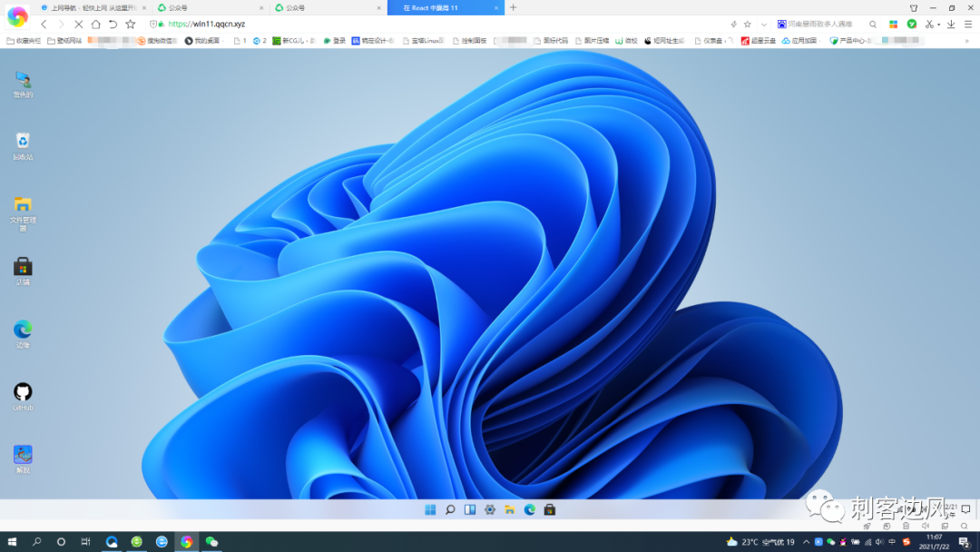Open the widgets panel icon on the Windows 11 taskbar
Image resolution: width=980 pixels, height=552 pixels.
[x=470, y=509]
